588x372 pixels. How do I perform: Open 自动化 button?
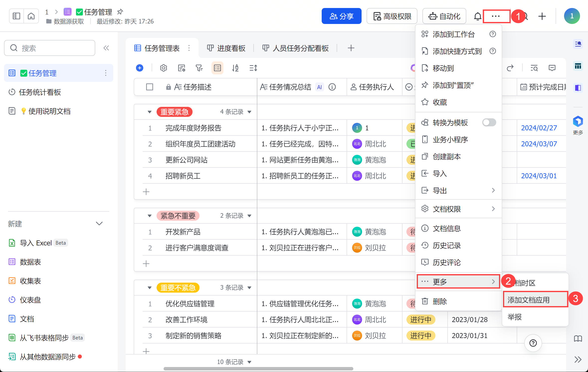[444, 16]
